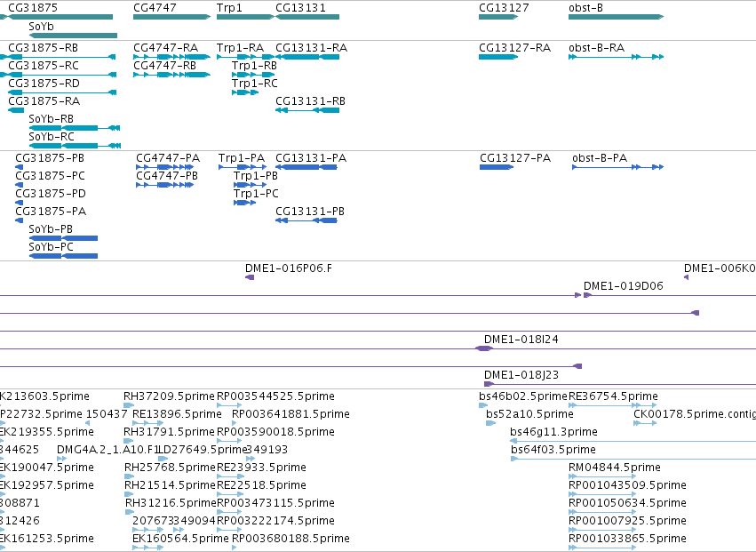Select protein CG4747-PA
756x552 pixels.
click(165, 167)
